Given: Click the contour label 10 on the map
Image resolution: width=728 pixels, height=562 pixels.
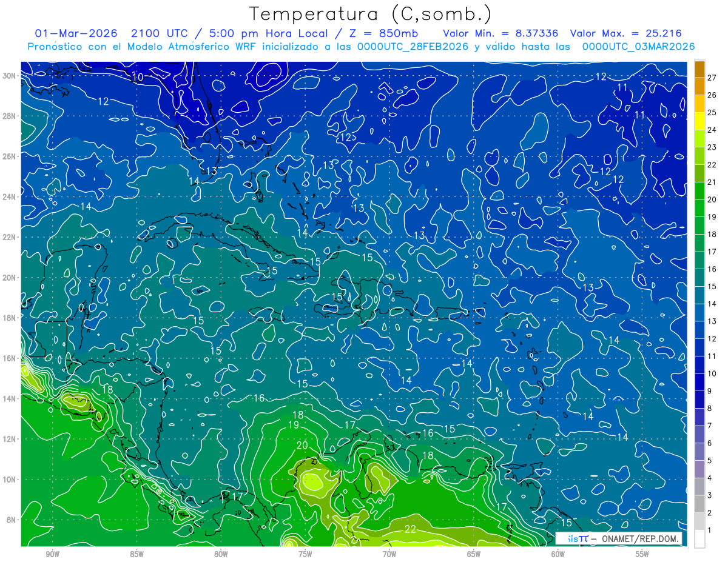Looking at the screenshot, I should click(138, 78).
